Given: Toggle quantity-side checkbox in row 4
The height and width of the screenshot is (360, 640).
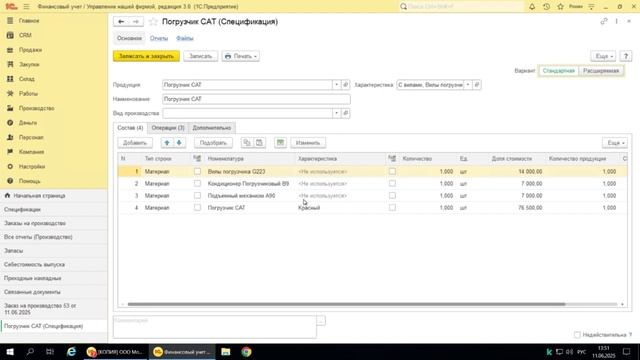Looking at the screenshot, I should click(392, 207).
